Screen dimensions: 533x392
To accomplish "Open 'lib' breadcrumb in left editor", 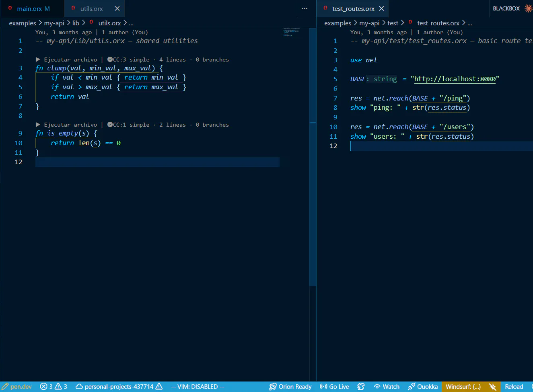I will tap(76, 23).
